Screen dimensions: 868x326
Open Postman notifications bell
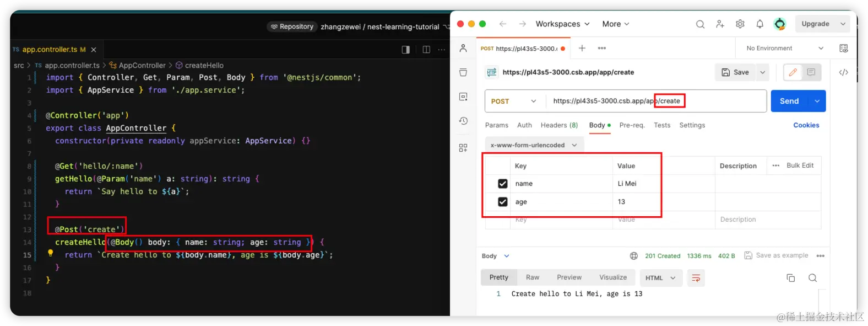click(x=760, y=24)
